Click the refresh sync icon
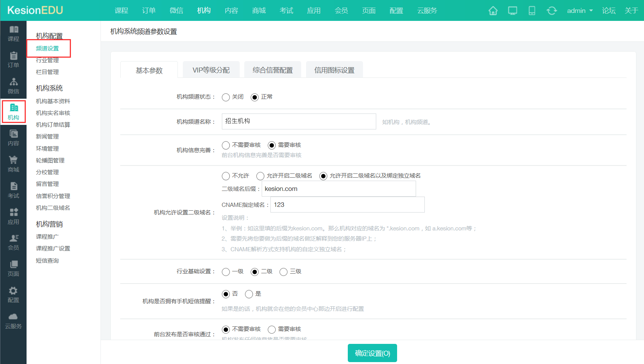Viewport: 644px width, 364px height. pyautogui.click(x=552, y=11)
